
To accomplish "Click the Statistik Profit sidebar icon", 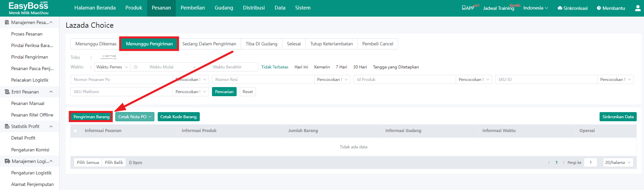I will point(7,126).
